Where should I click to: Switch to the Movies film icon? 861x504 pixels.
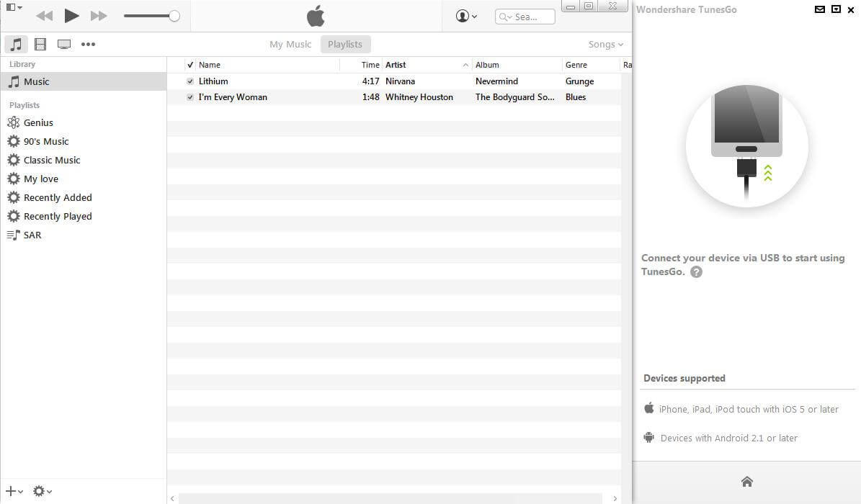(x=40, y=45)
